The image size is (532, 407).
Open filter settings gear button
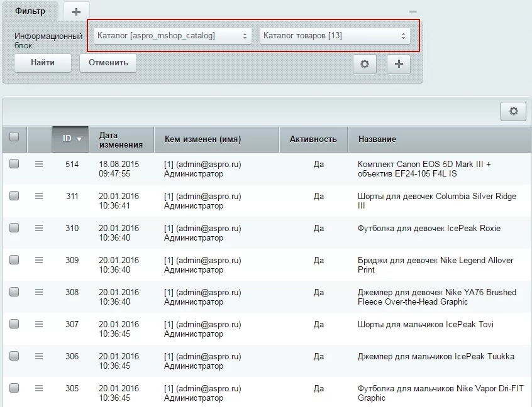[364, 64]
